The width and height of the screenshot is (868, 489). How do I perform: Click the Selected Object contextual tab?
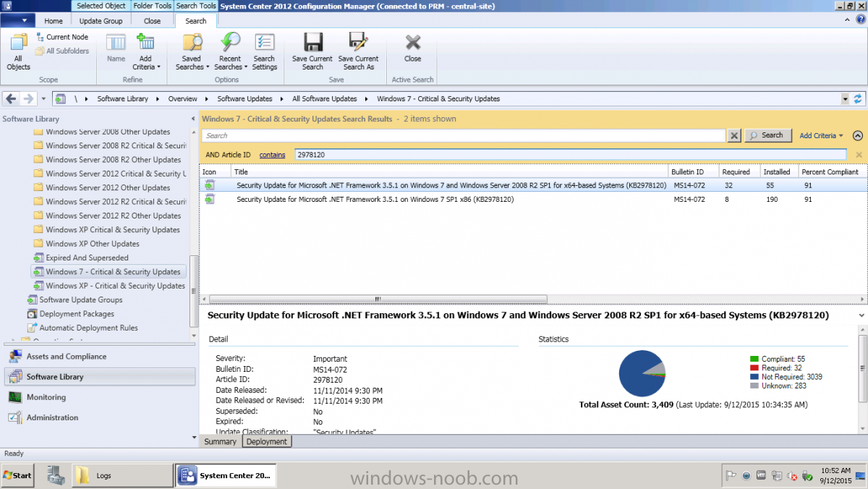pos(101,6)
